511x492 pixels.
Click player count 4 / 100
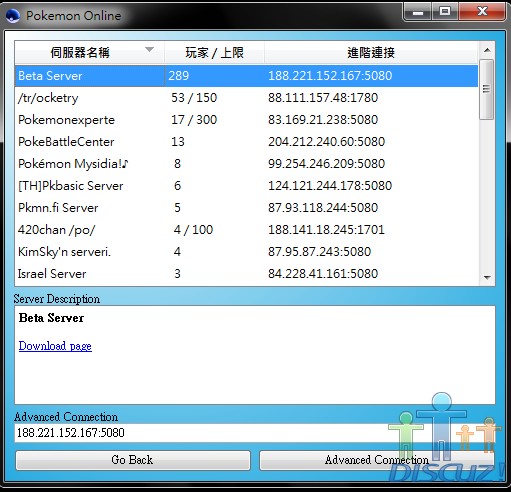pos(193,230)
